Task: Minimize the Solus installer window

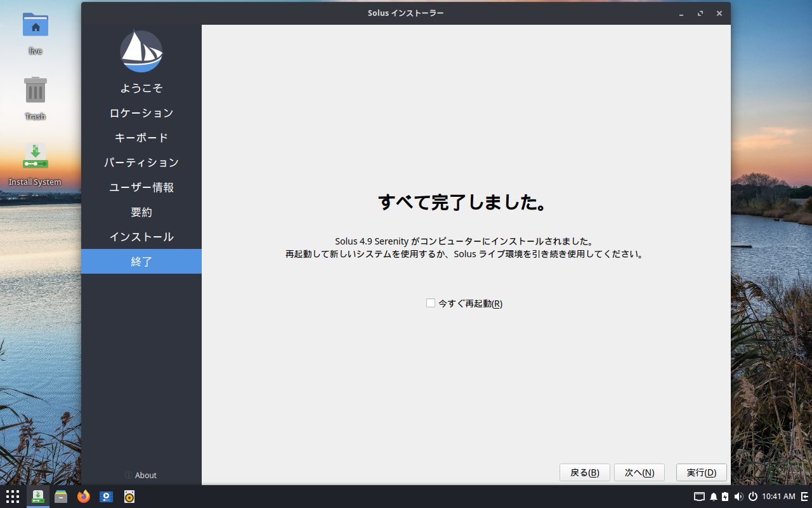Action: [x=681, y=13]
